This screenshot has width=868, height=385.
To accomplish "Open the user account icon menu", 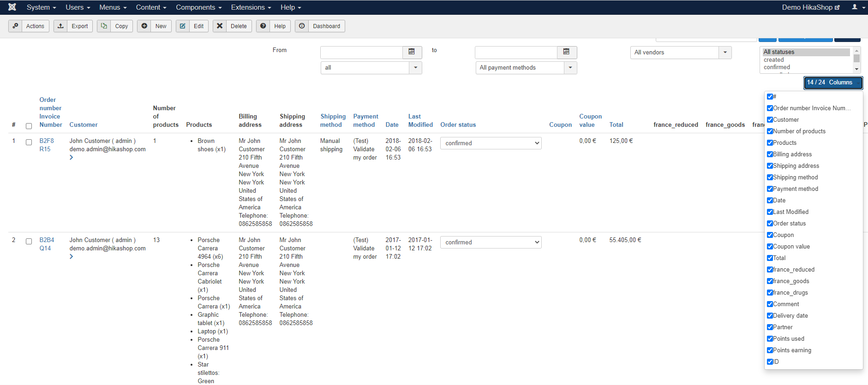I will coord(855,7).
